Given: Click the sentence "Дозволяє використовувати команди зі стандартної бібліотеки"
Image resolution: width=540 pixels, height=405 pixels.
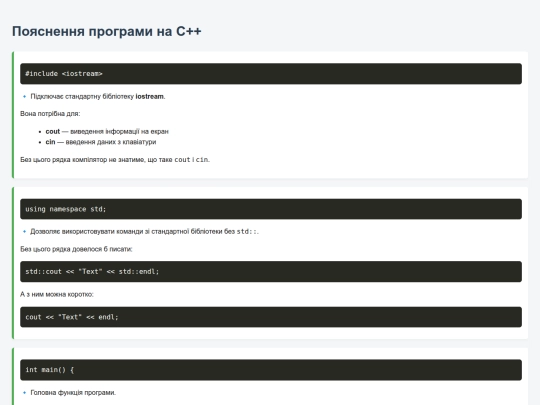Looking at the screenshot, I should pos(144,231).
